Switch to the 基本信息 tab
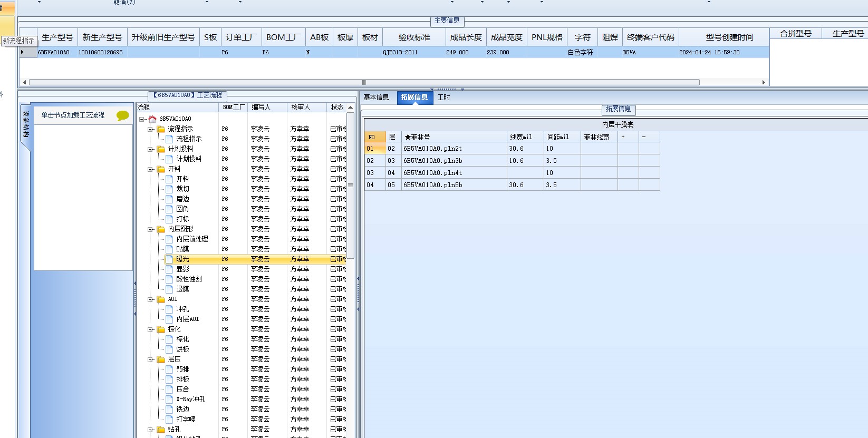 [x=376, y=98]
